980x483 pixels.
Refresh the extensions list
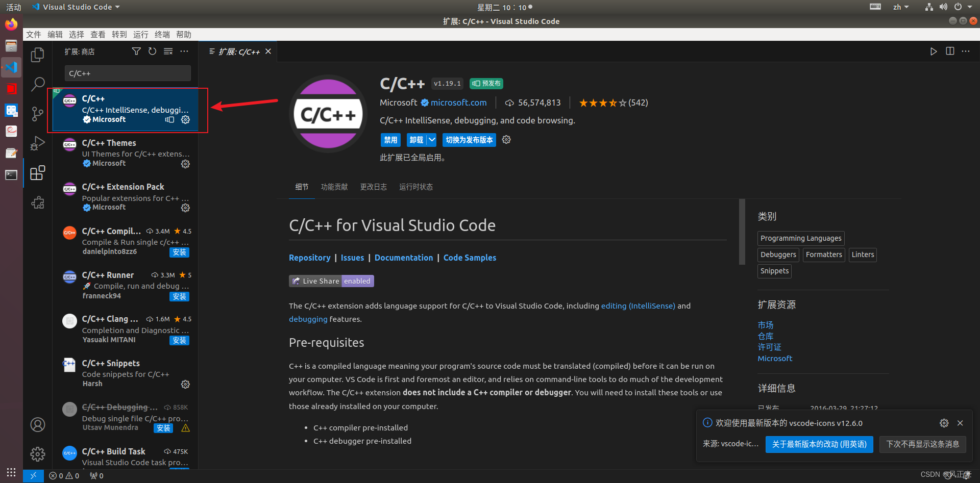152,51
